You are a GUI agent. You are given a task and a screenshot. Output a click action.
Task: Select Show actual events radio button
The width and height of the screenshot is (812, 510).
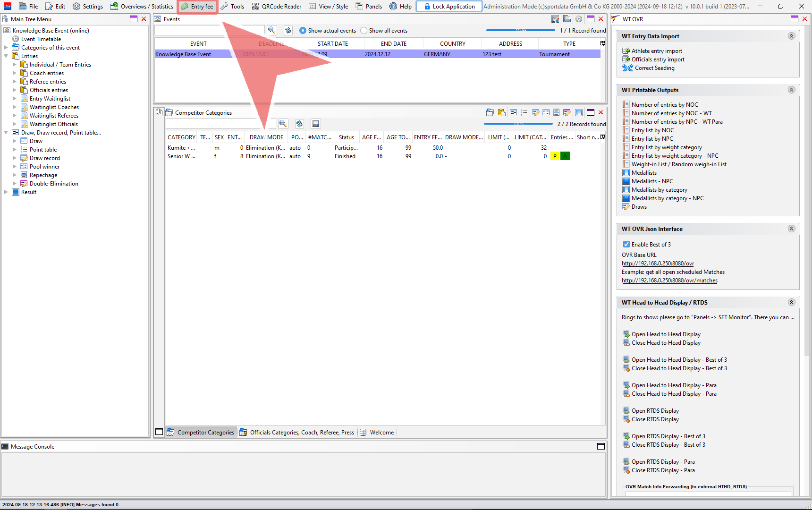click(303, 31)
